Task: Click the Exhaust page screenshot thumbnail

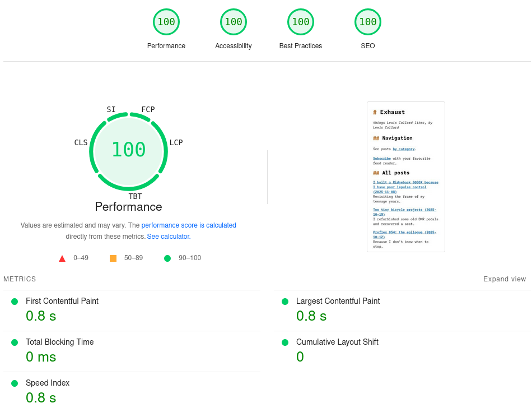Action: click(406, 177)
